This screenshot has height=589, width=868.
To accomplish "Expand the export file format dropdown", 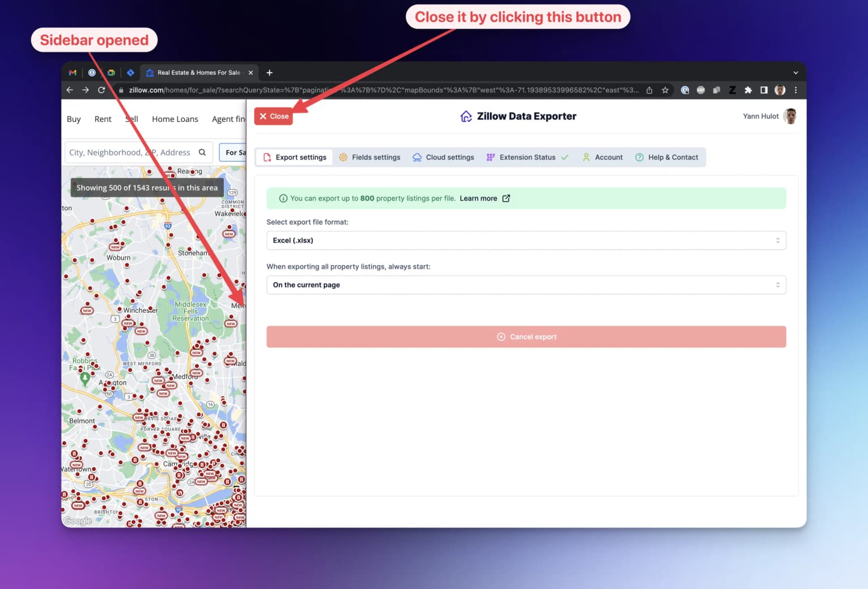I will [x=526, y=241].
